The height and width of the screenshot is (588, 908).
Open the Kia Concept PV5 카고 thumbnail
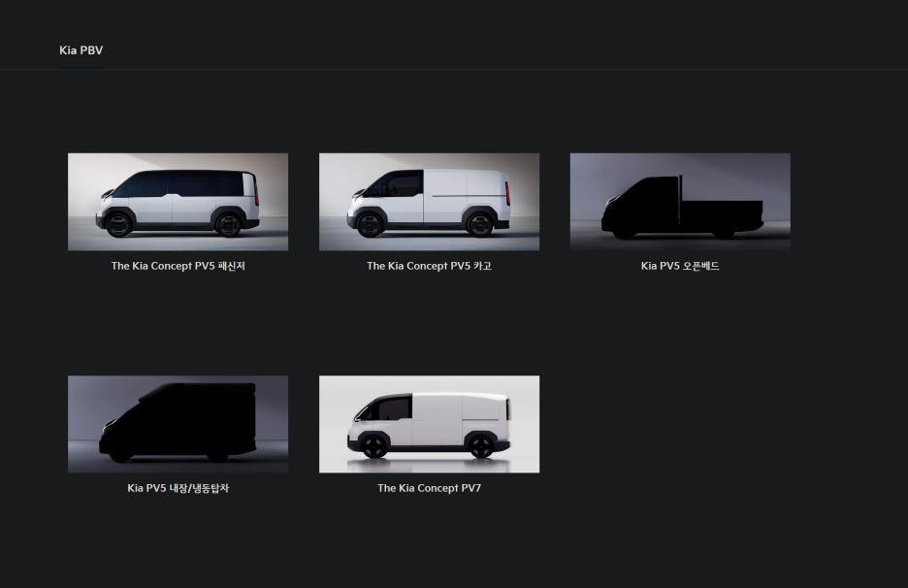tap(429, 202)
